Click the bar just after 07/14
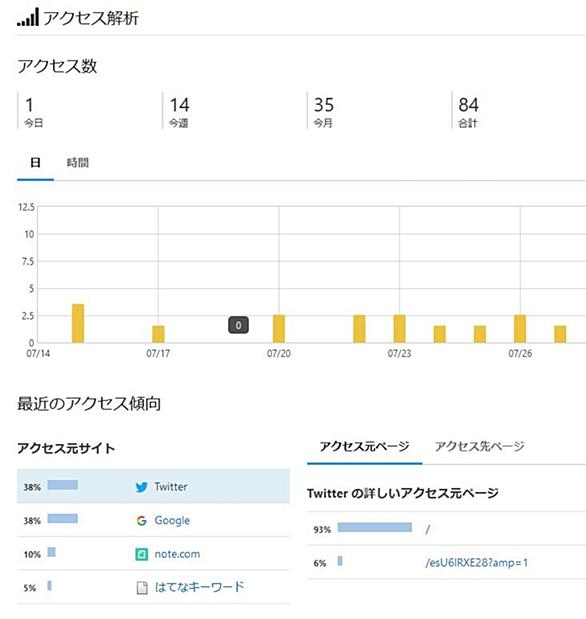586x619 pixels. [78, 323]
